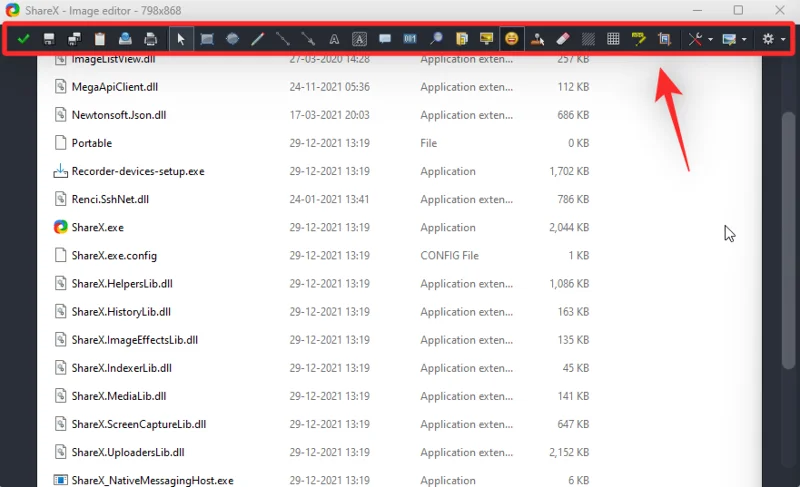Choose the Arrow drawing tool

pos(308,39)
